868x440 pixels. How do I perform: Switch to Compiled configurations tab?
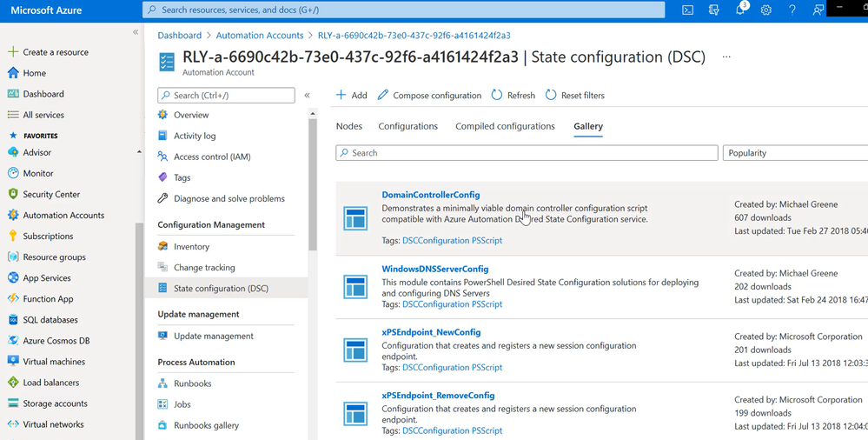coord(505,126)
